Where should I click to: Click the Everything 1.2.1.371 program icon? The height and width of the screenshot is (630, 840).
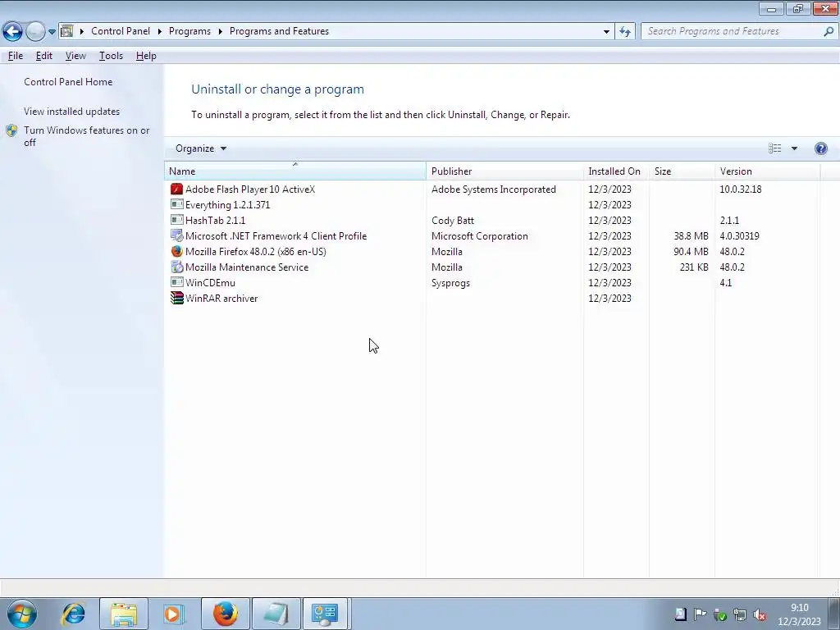pyautogui.click(x=177, y=204)
